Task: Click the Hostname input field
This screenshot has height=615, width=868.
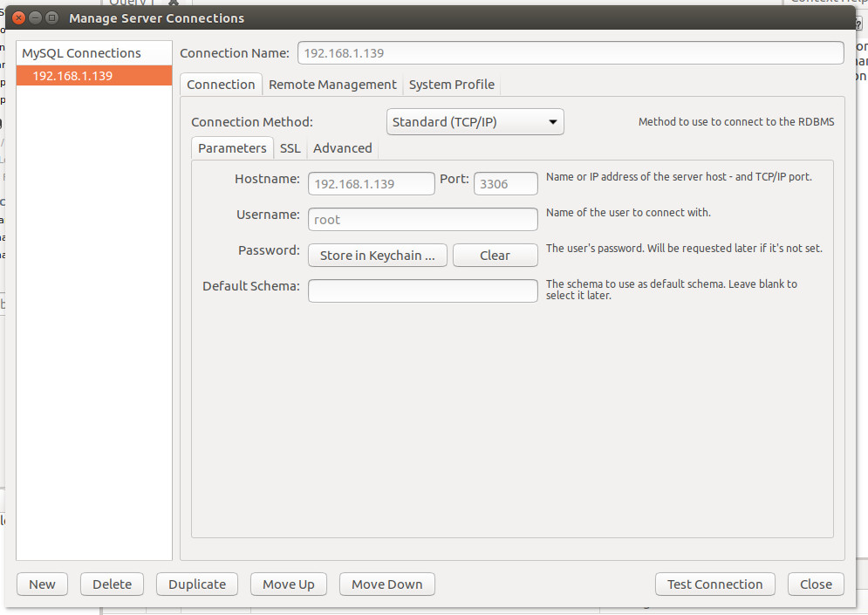Action: click(371, 184)
